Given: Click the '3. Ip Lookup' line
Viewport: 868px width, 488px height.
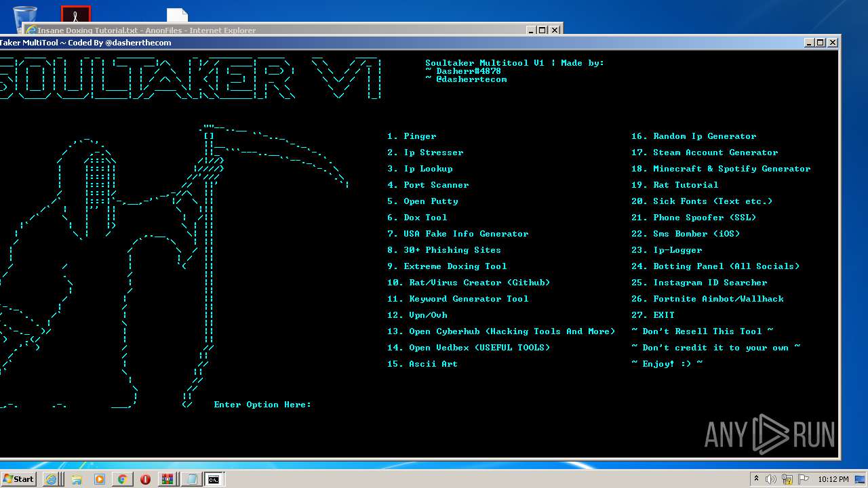Looking at the screenshot, I should [x=420, y=169].
